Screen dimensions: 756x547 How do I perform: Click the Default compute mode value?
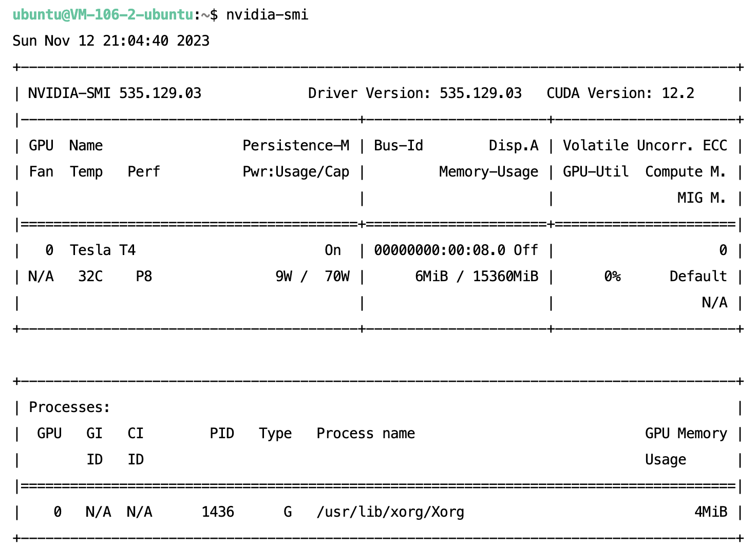[698, 276]
